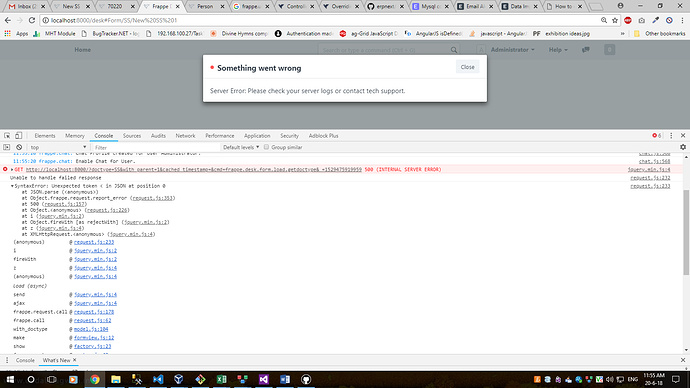Open the Application panel tab
This screenshot has width=690, height=388.
click(x=257, y=136)
